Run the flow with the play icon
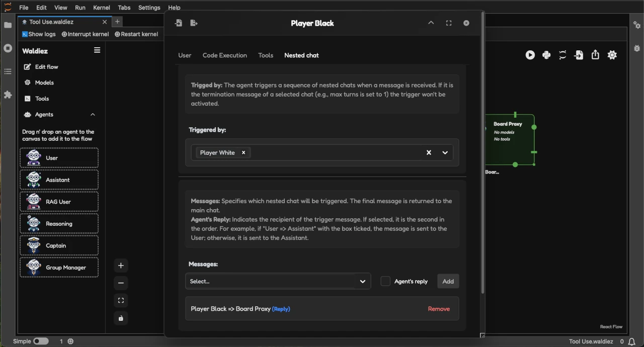 [x=530, y=55]
